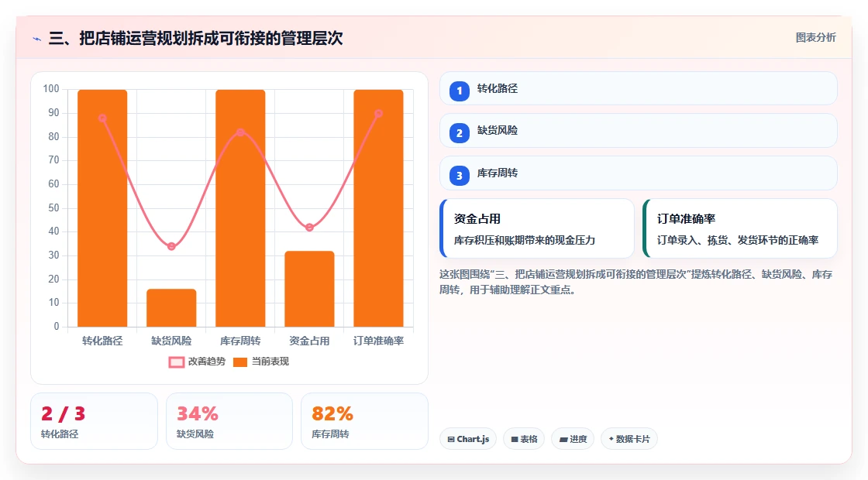
Task: Click the 转化路径 orange bar
Action: pos(102,208)
